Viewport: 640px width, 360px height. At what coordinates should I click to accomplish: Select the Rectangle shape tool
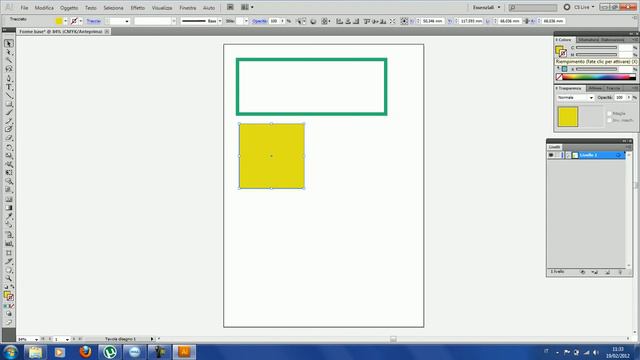(x=9, y=104)
